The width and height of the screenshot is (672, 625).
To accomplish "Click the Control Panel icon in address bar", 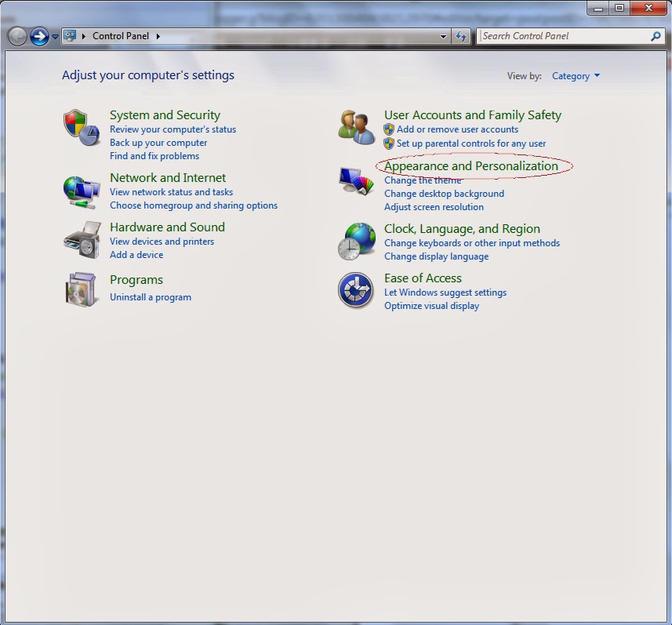I will pos(70,35).
